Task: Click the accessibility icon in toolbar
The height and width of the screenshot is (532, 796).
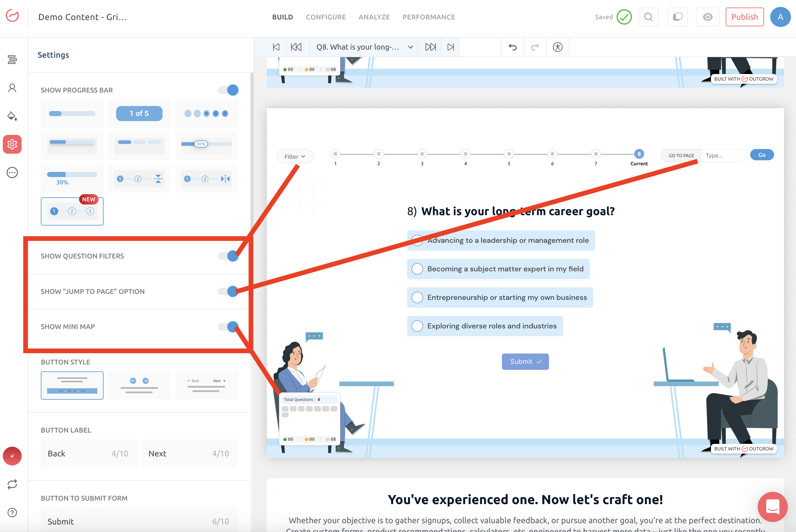Action: pos(557,47)
